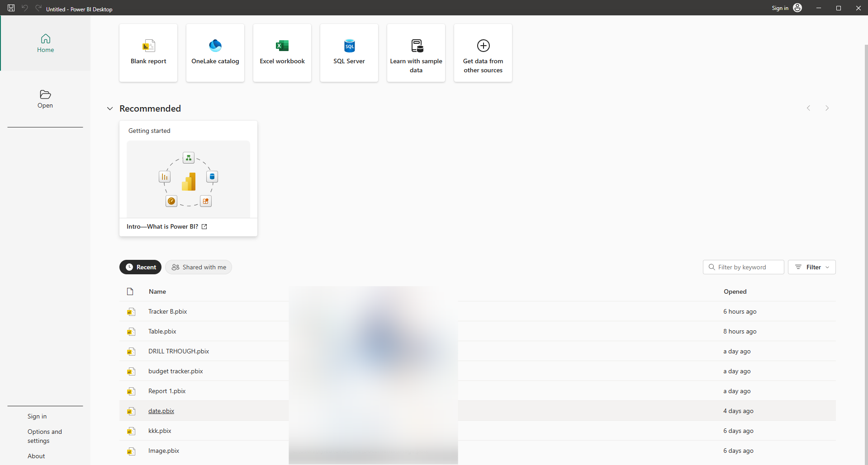Screen dimensions: 868x465
Task: Click '4 days ago' opened time
Action: tap(738, 411)
